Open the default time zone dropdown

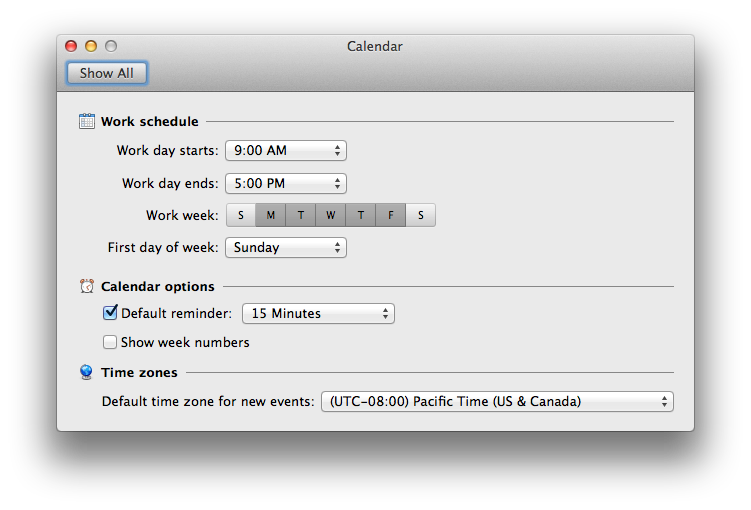point(497,401)
